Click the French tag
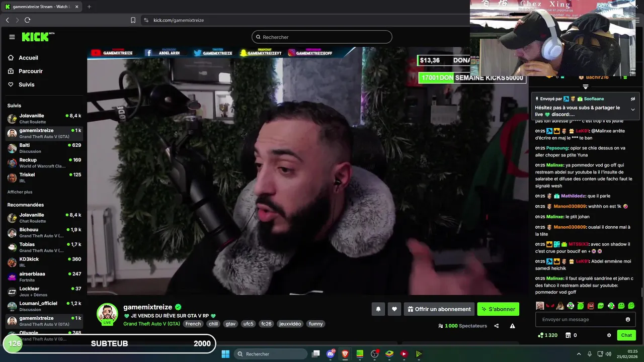Viewport: 644px width, 362px height. click(193, 324)
